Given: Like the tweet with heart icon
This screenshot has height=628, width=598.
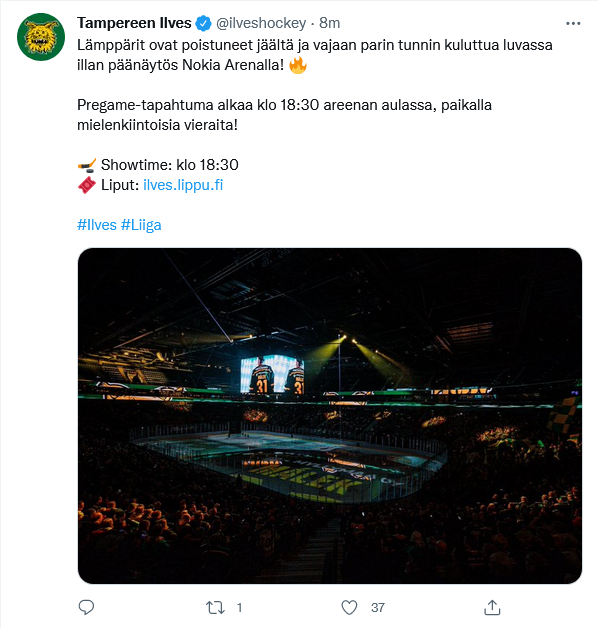Looking at the screenshot, I should pyautogui.click(x=349, y=608).
